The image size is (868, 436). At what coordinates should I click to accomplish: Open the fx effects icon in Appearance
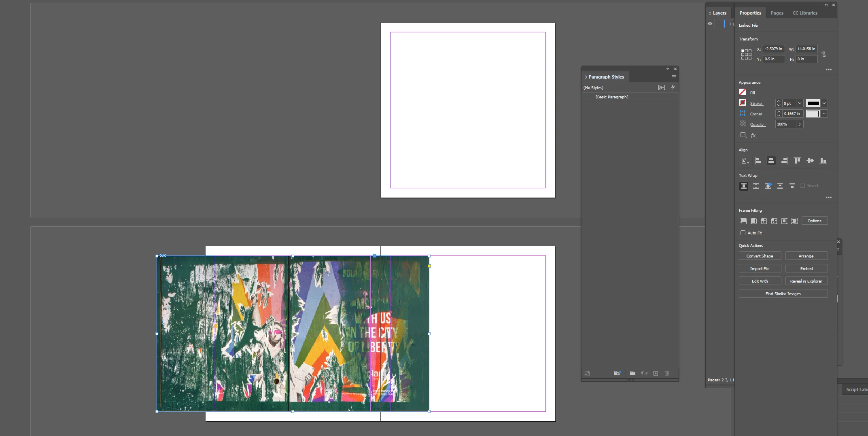point(753,135)
